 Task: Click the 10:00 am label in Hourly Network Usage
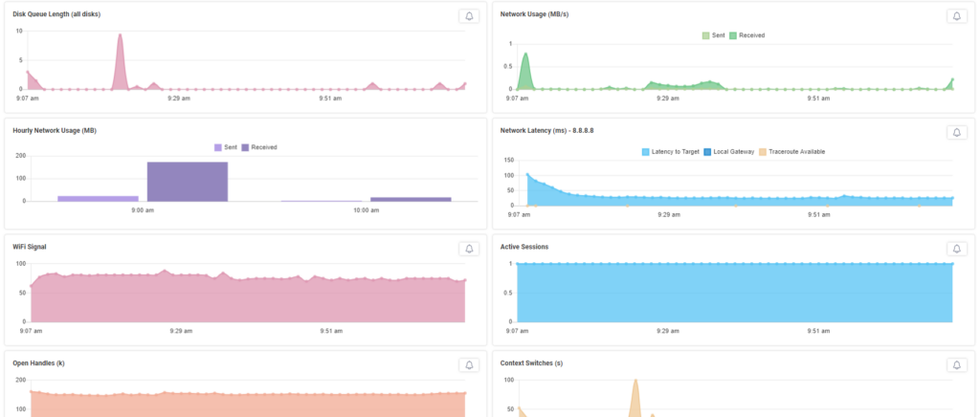(367, 210)
